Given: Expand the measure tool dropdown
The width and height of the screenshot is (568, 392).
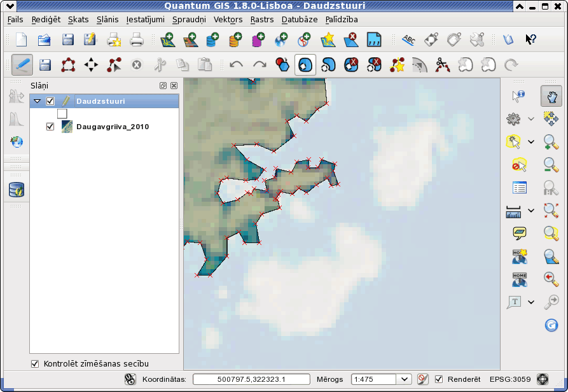Looking at the screenshot, I should [x=531, y=210].
